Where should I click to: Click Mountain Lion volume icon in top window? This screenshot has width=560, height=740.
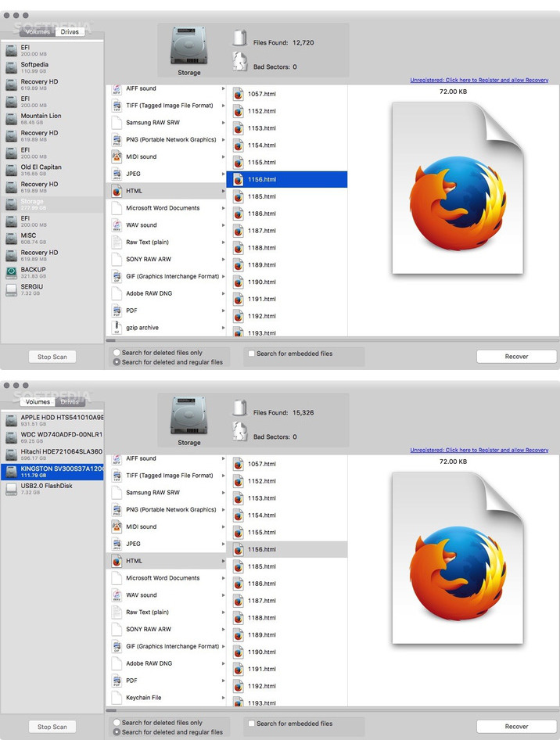pos(11,118)
